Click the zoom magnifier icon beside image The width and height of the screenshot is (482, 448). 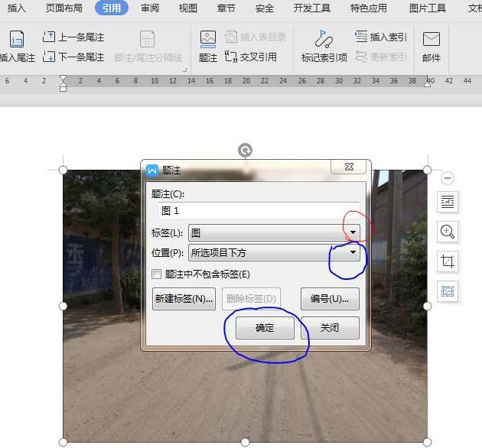coord(448,232)
